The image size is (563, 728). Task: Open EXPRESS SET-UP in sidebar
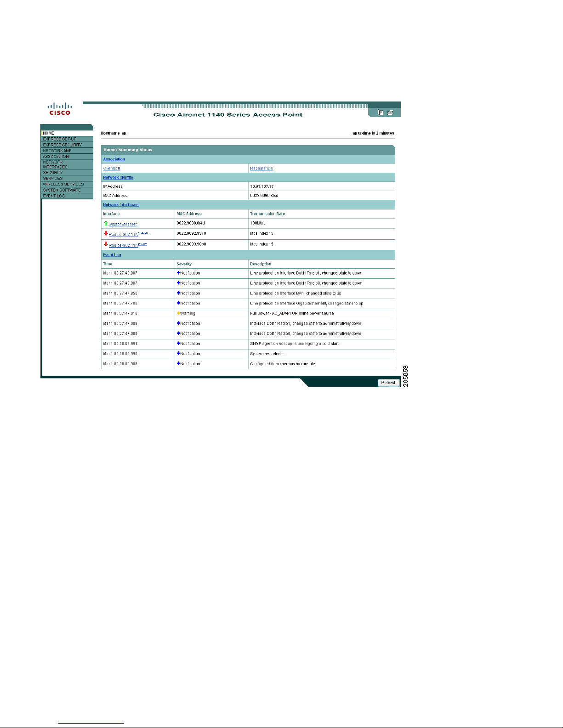(68, 139)
